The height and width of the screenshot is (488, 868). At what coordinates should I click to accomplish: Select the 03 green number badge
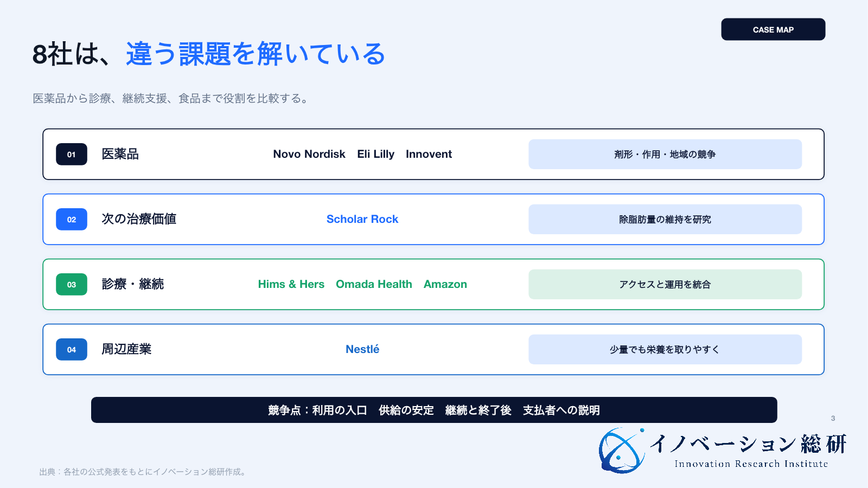(x=72, y=285)
